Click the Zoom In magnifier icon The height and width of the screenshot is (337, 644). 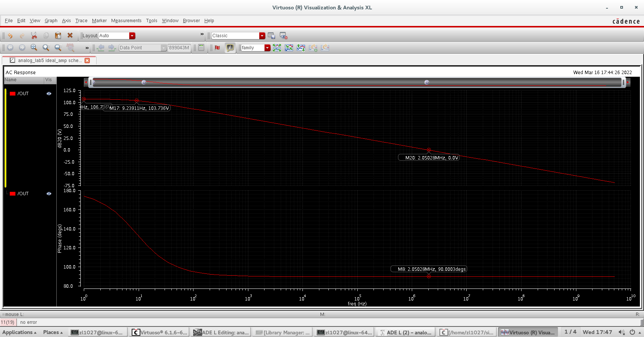46,47
